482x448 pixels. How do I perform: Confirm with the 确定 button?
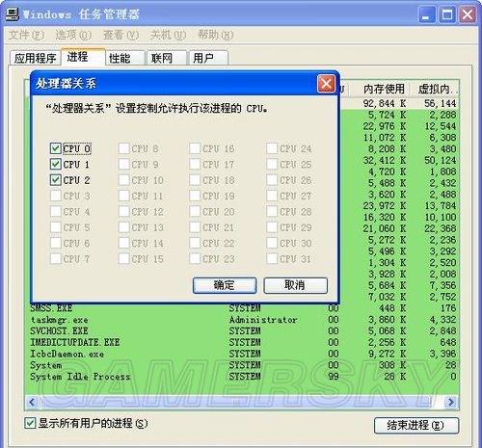(225, 285)
